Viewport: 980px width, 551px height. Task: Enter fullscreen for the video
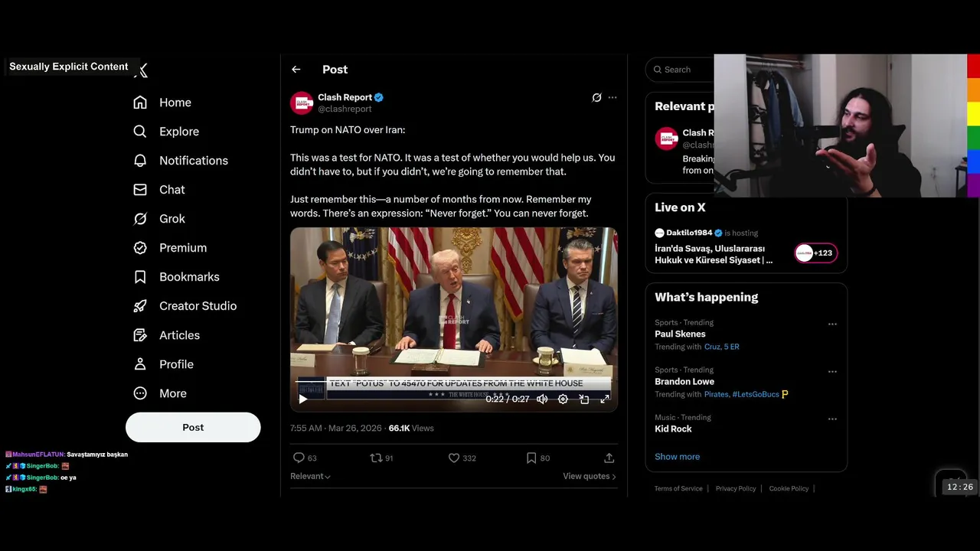[x=604, y=399]
